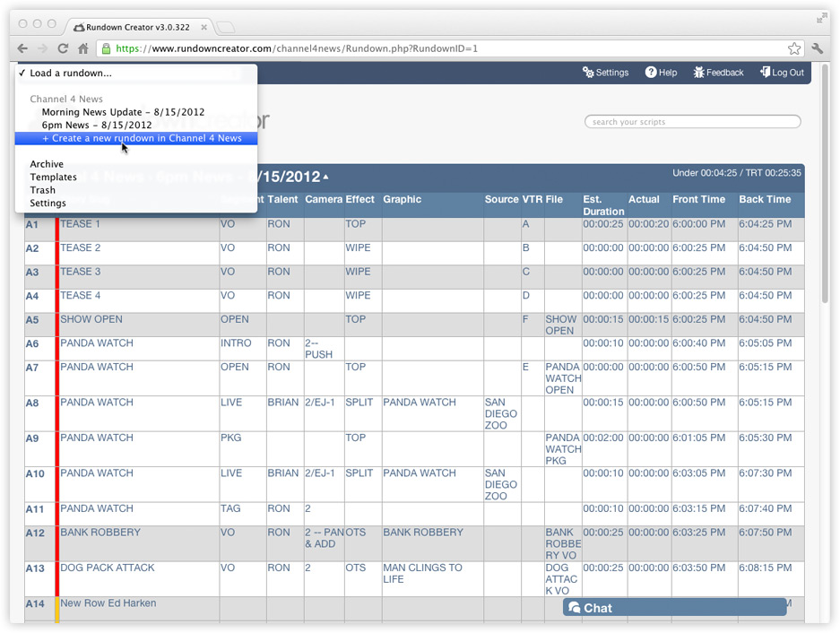Image resolution: width=840 pixels, height=633 pixels.
Task: Open the Chat panel
Action: click(674, 608)
